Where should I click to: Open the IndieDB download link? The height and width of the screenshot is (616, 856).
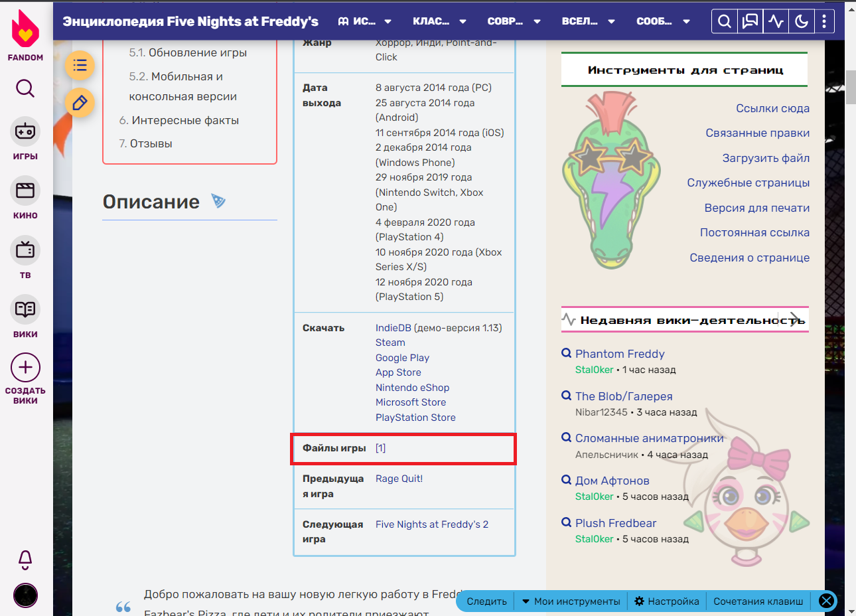(x=393, y=328)
